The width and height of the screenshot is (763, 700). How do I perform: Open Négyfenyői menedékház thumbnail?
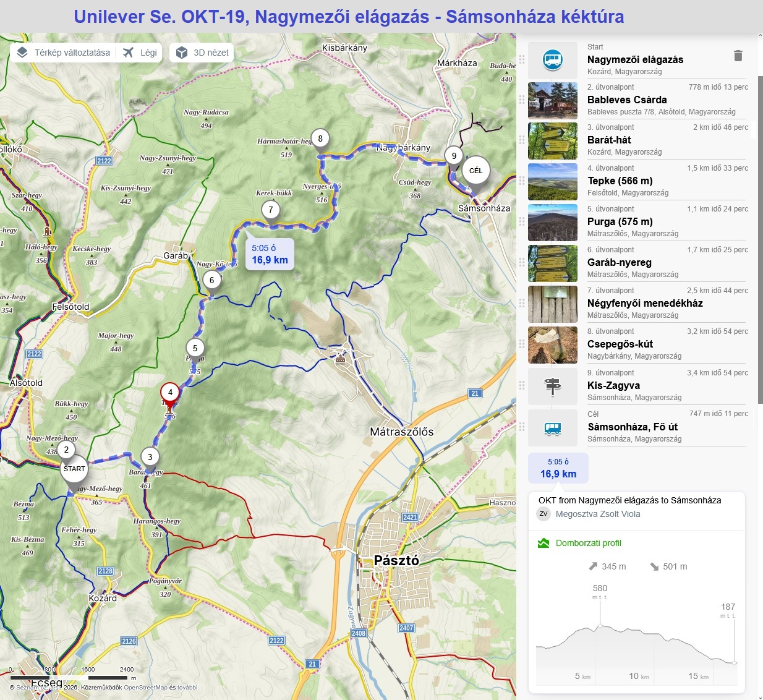point(553,304)
